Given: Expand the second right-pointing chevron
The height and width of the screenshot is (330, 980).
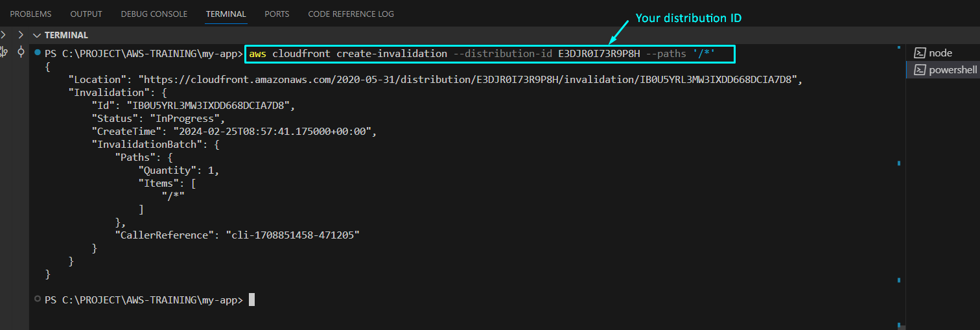Looking at the screenshot, I should pyautogui.click(x=20, y=35).
